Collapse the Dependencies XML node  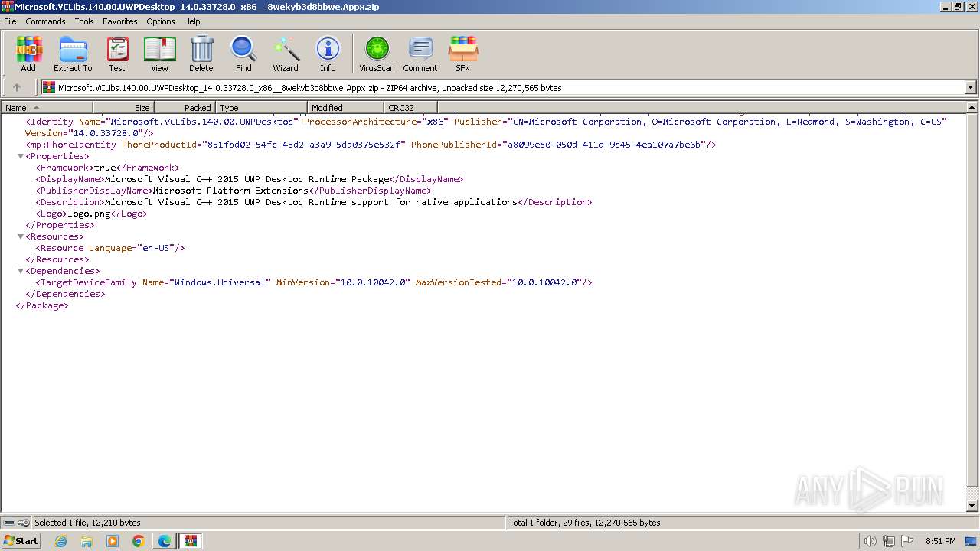21,271
